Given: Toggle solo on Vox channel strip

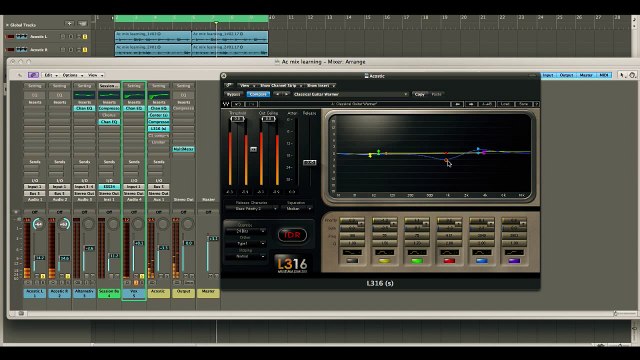Looking at the screenshot, I should click(142, 276).
